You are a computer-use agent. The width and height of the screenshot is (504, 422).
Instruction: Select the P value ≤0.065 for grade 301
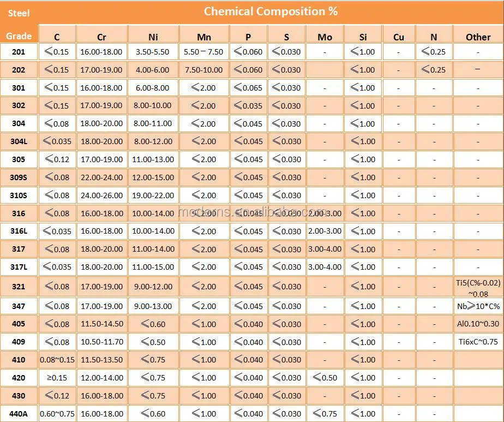248,88
